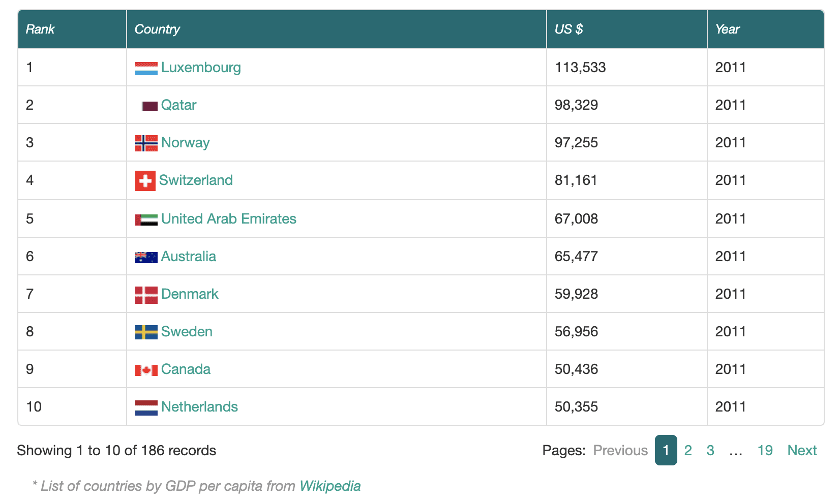Click the United Arab Emirates flag icon

[145, 218]
